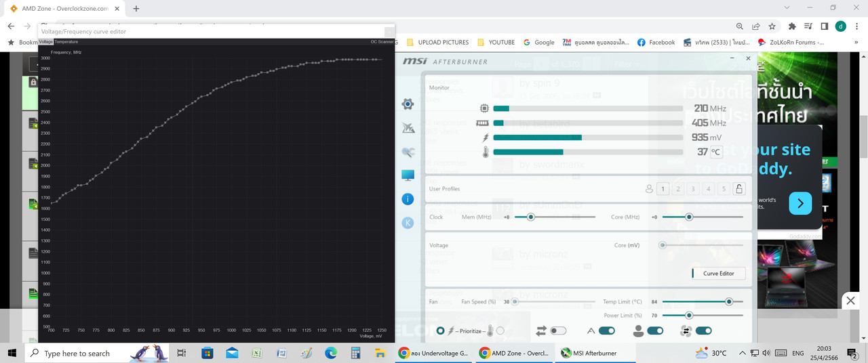Viewport: 868px width, 363px height.
Task: Toggle the auto fan (A) switch
Action: [x=607, y=330]
